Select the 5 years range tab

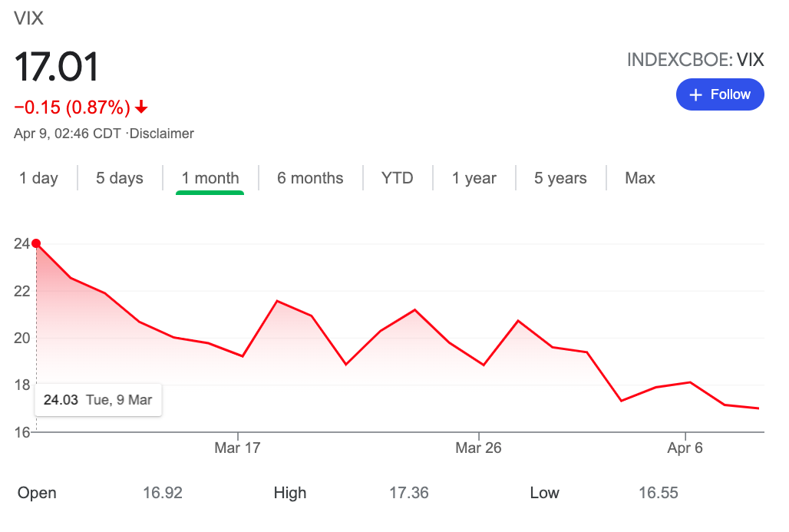560,178
